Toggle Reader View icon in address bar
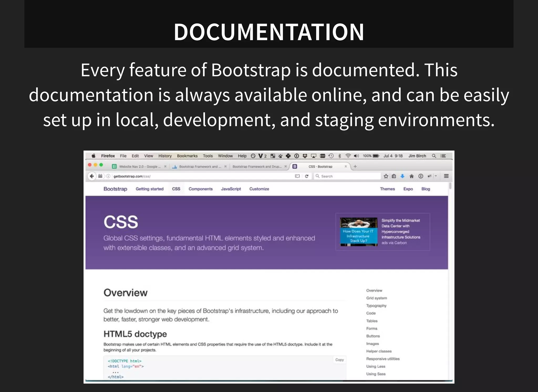 [x=297, y=176]
